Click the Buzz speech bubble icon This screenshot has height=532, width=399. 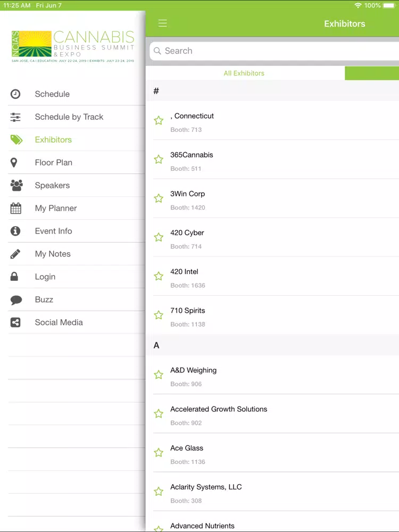coord(16,300)
